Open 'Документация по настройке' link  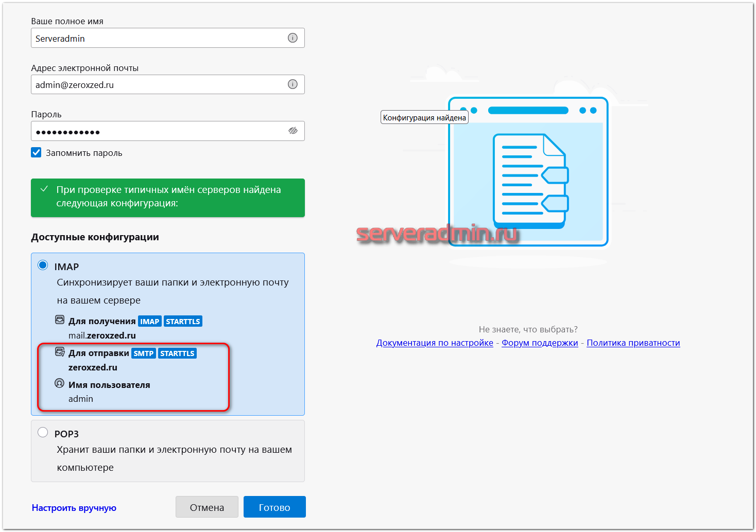pyautogui.click(x=435, y=343)
